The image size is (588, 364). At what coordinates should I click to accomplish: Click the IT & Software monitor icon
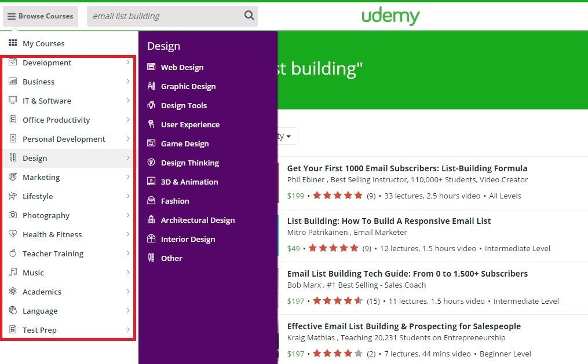click(x=13, y=100)
